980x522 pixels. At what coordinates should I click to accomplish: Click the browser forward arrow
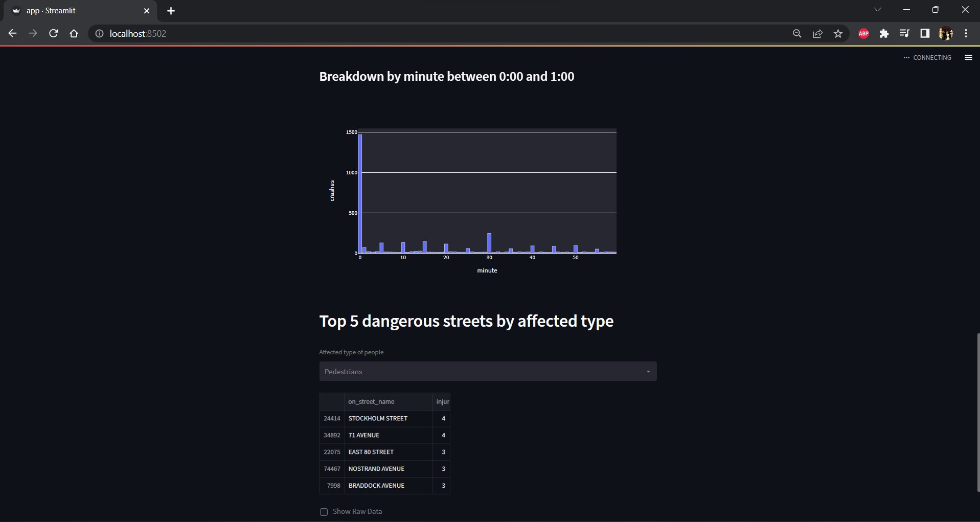pos(33,34)
